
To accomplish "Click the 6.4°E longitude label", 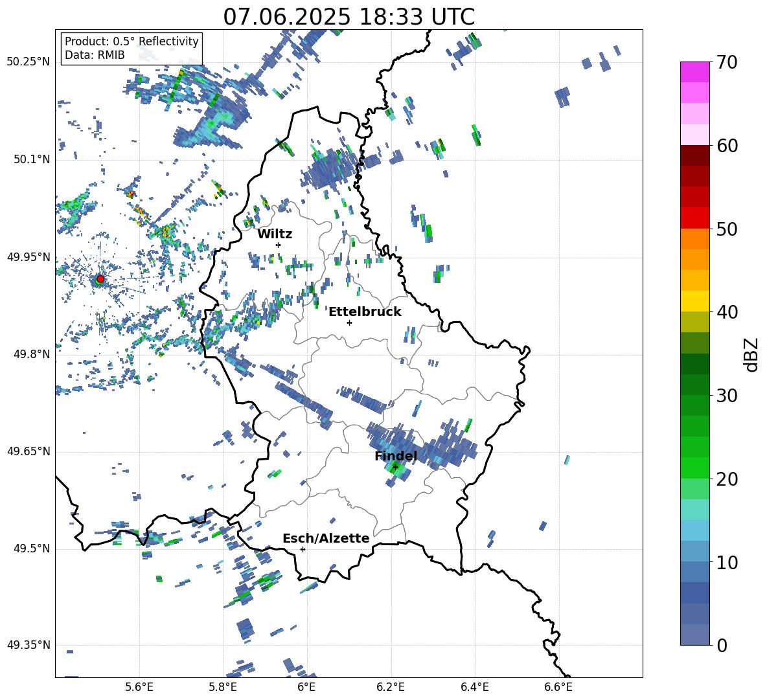I will click(474, 687).
